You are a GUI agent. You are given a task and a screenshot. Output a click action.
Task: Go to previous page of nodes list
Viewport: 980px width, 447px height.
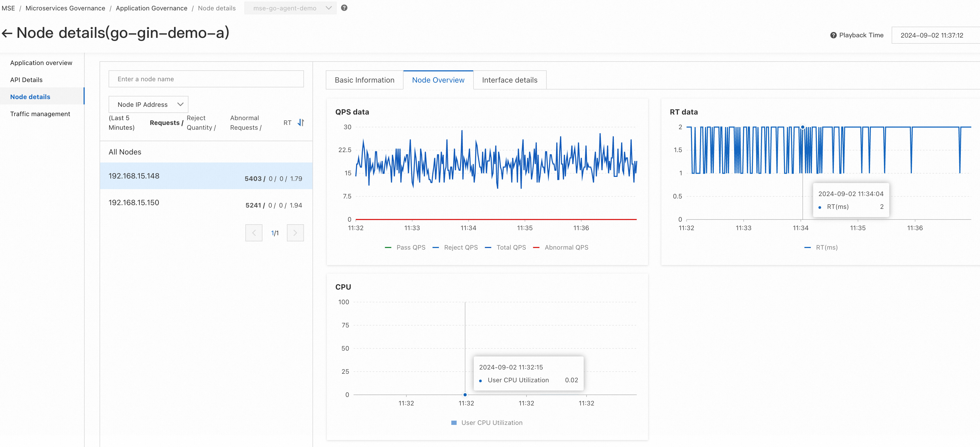click(254, 233)
